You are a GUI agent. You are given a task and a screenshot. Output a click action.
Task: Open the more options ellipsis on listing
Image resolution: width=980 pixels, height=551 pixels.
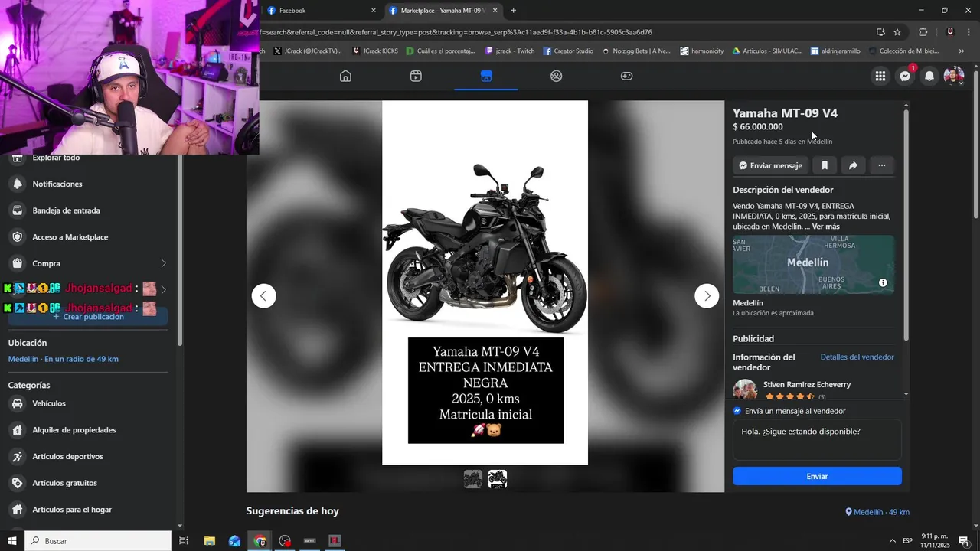click(x=882, y=165)
